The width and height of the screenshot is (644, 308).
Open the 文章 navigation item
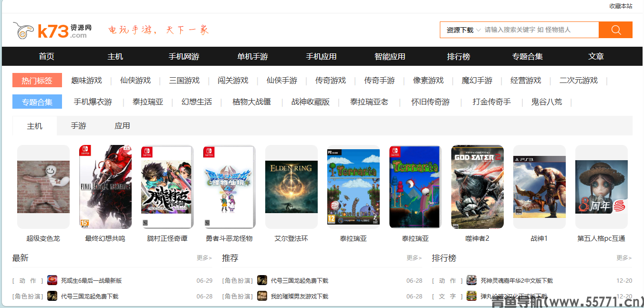click(596, 56)
